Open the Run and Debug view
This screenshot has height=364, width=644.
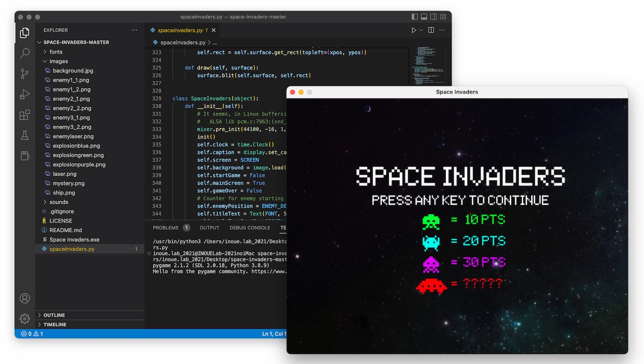(x=25, y=95)
